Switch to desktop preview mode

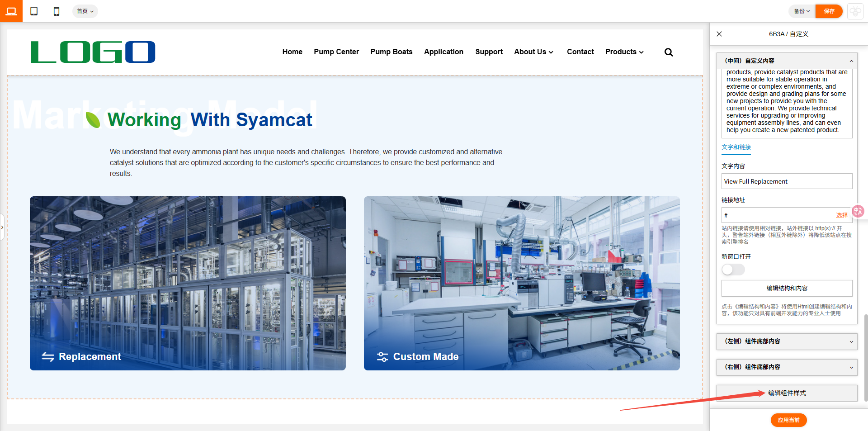(x=11, y=11)
